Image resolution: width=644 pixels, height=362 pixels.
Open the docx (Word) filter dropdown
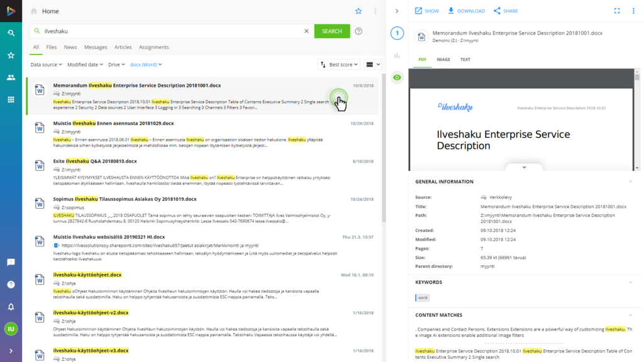point(146,65)
